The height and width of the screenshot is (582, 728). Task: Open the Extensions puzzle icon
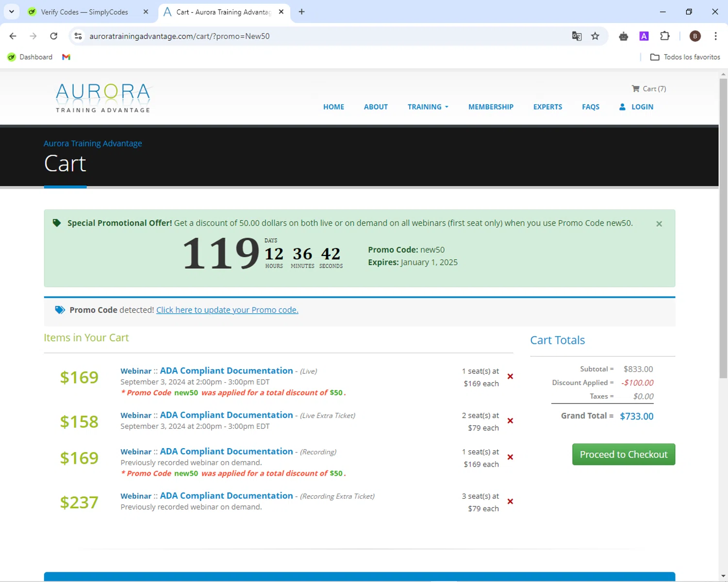(665, 36)
